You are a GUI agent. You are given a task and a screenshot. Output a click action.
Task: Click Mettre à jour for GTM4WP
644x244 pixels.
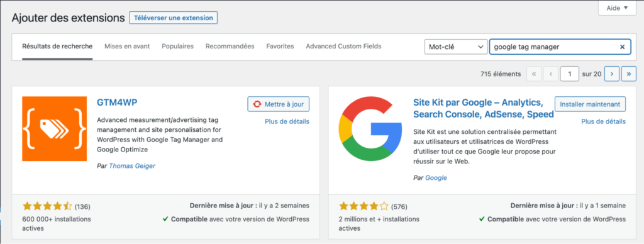coord(279,104)
